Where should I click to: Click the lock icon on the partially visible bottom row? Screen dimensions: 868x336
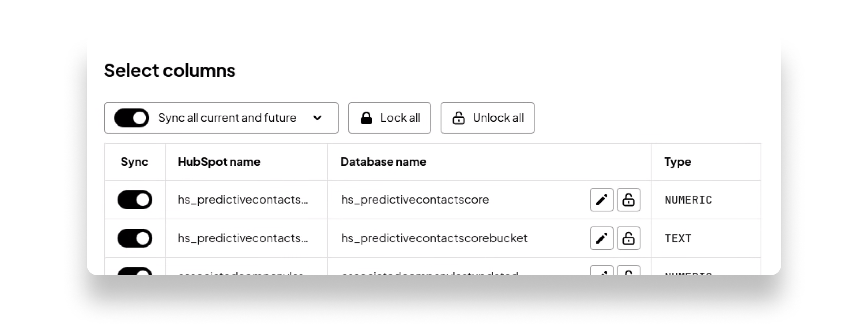tap(629, 273)
